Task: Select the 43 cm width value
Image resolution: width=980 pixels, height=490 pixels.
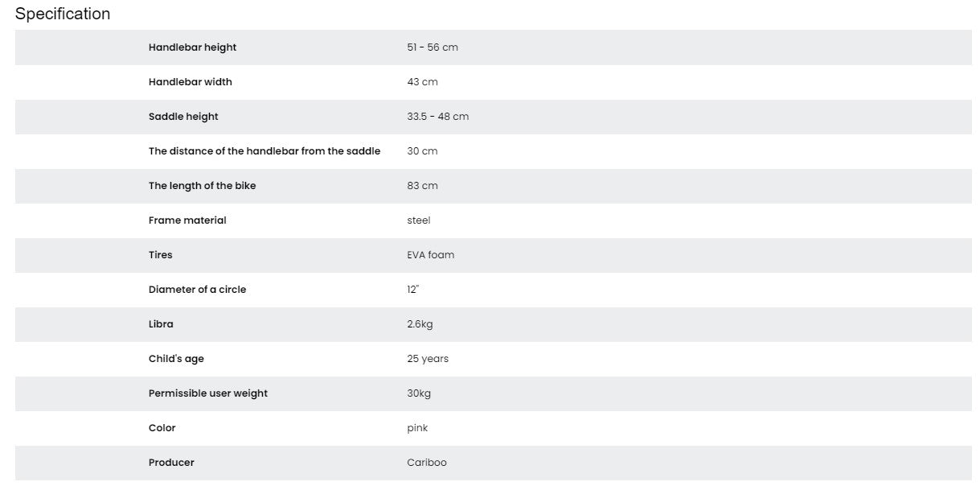Action: coord(422,82)
